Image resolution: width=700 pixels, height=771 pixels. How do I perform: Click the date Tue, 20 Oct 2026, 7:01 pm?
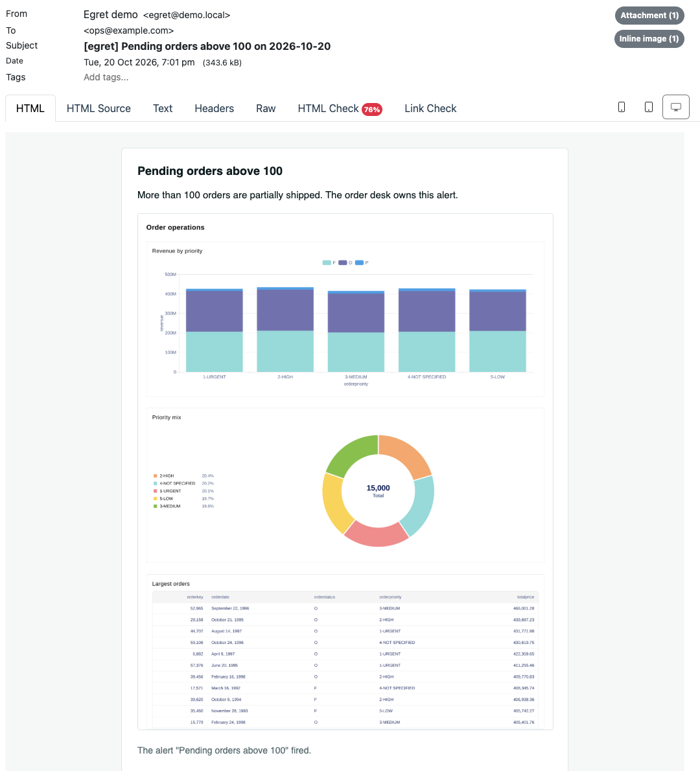139,62
